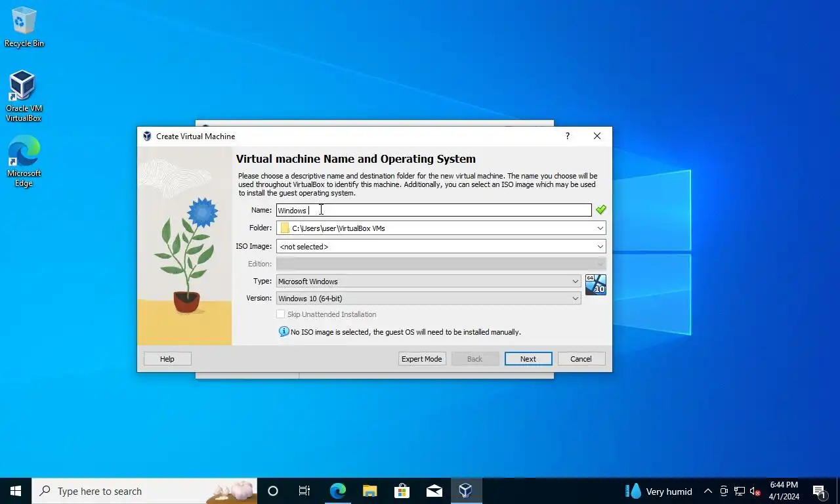Screen dimensions: 840x504
Task: Toggle Skip Unattended Installation checkbox
Action: coord(280,314)
